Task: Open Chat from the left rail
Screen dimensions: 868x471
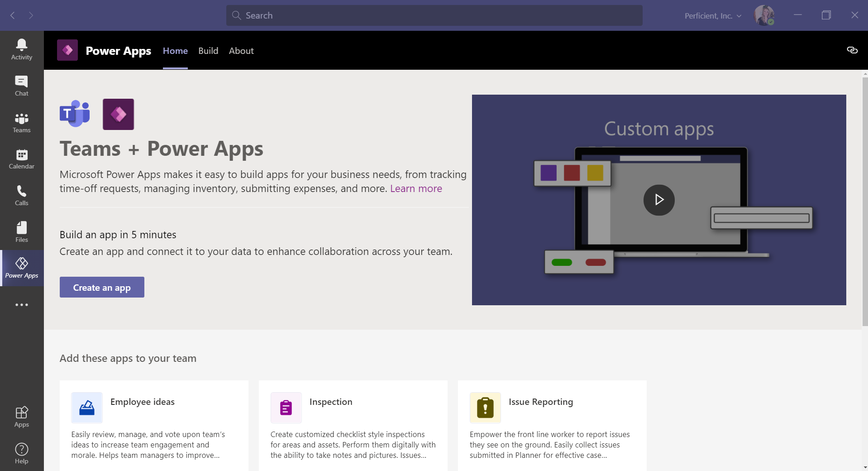Action: (x=22, y=86)
